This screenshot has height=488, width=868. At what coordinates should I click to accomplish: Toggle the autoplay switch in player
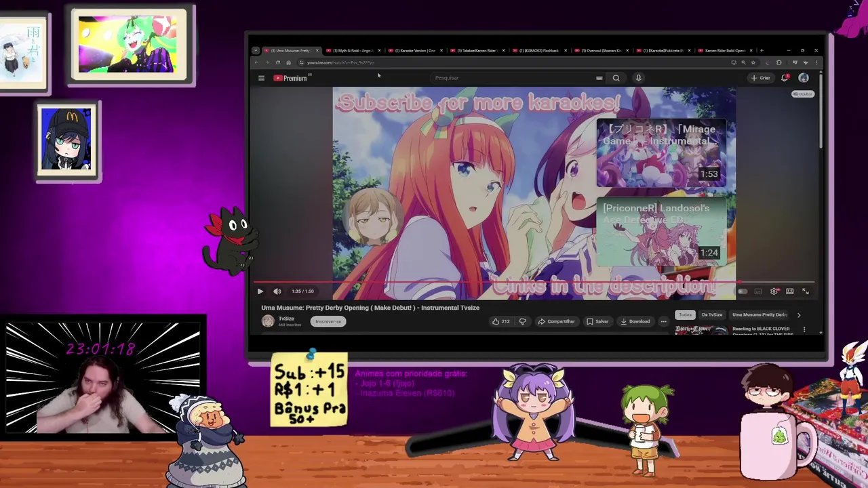tap(743, 291)
